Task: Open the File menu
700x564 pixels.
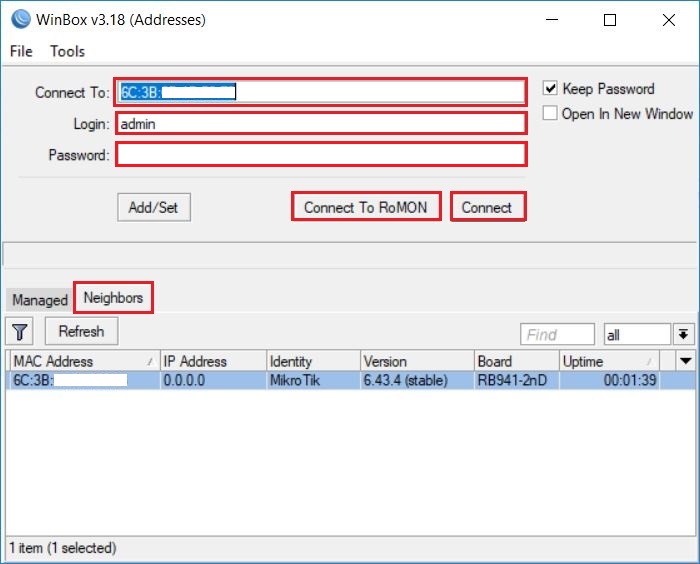Action: tap(21, 51)
